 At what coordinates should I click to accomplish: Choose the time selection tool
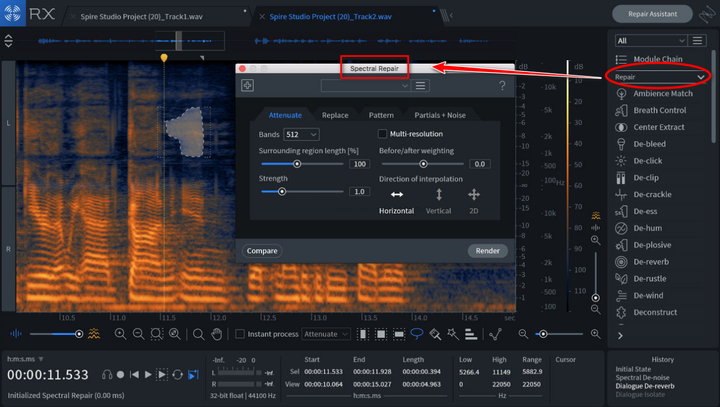pyautogui.click(x=363, y=334)
